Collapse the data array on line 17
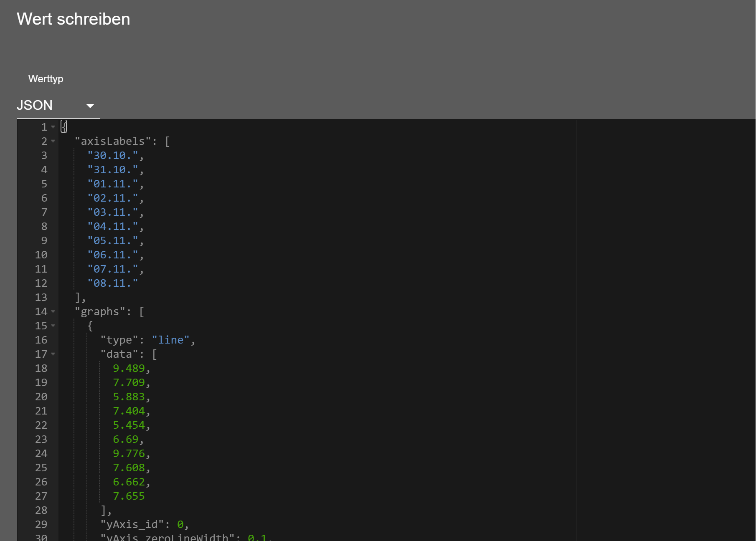Image resolution: width=756 pixels, height=541 pixels. coord(53,354)
